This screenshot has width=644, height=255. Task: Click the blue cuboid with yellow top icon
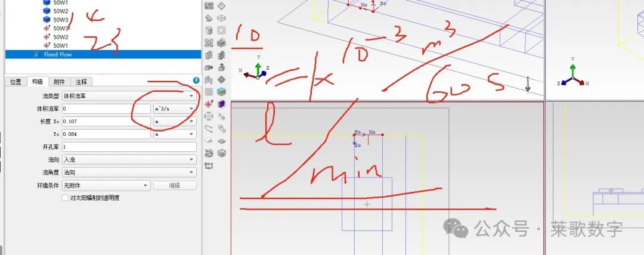pyautogui.click(x=221, y=91)
